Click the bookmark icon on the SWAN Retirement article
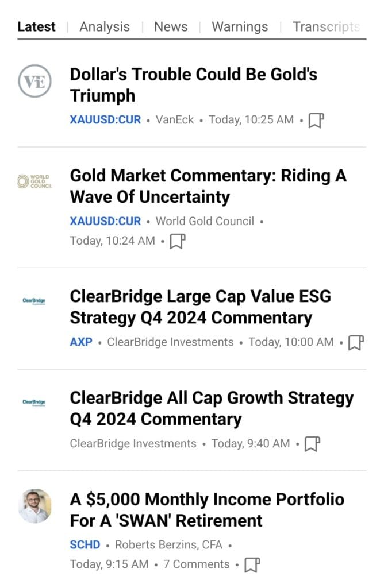384x588 pixels. [252, 564]
